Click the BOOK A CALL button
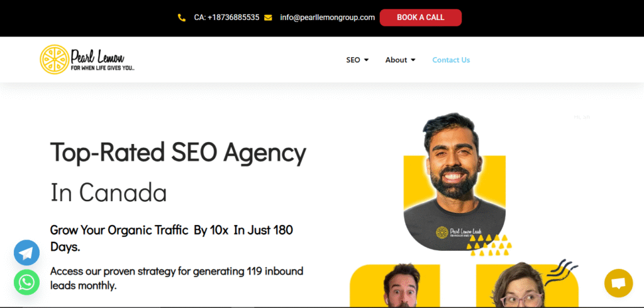The height and width of the screenshot is (308, 644). coord(421,18)
